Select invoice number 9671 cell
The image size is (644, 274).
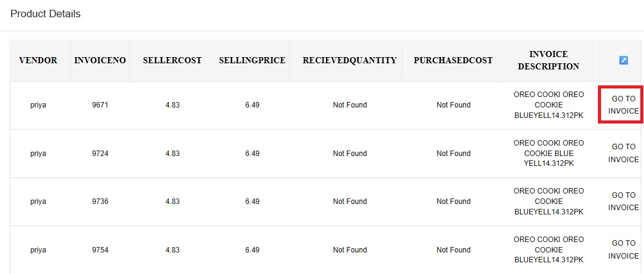pos(100,105)
